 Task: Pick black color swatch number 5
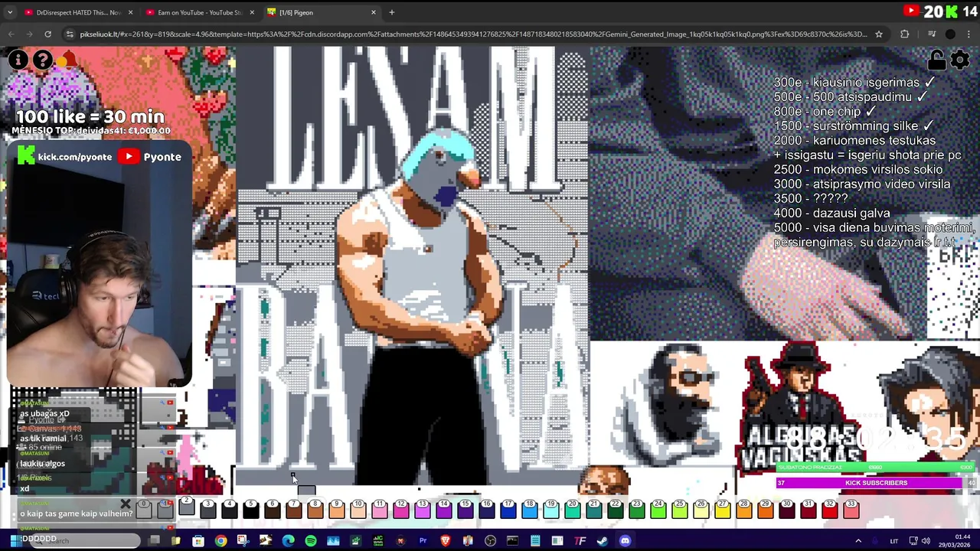[x=250, y=509]
